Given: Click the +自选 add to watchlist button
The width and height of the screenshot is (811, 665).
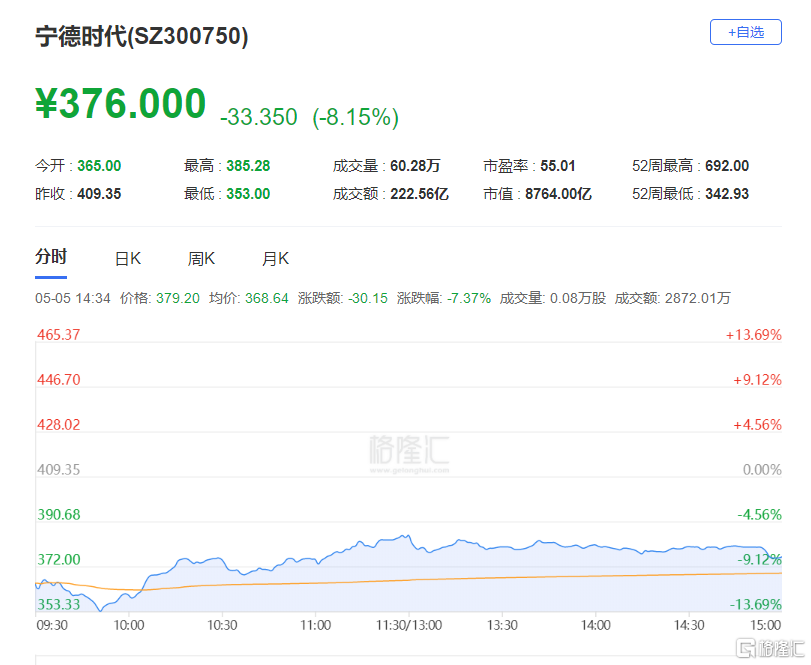Looking at the screenshot, I should point(745,32).
